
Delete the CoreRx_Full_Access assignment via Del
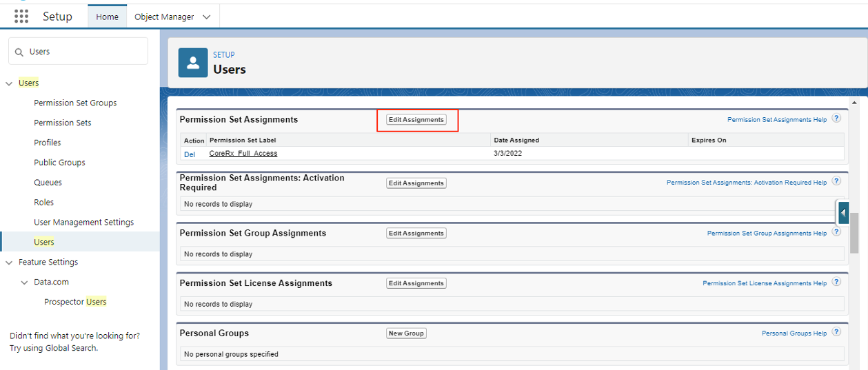coord(189,154)
